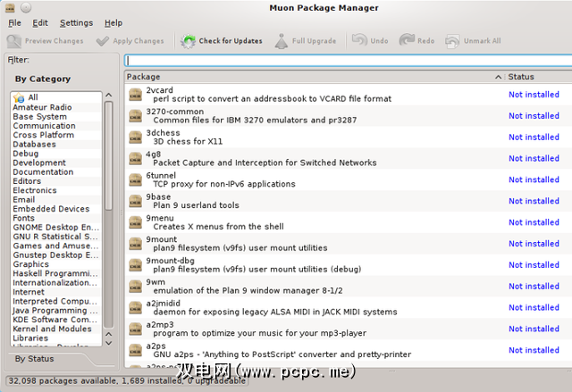Click the window pin button in title bar

tap(26, 7)
